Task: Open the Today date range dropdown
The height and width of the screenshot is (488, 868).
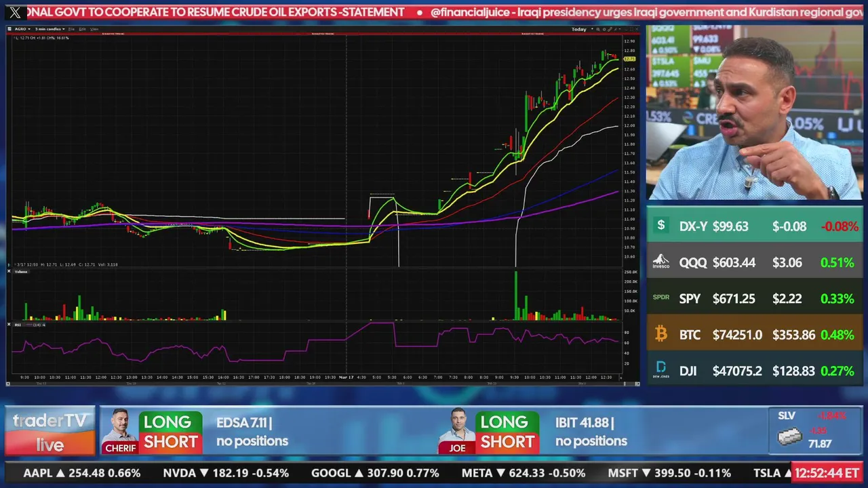Action: coord(583,29)
